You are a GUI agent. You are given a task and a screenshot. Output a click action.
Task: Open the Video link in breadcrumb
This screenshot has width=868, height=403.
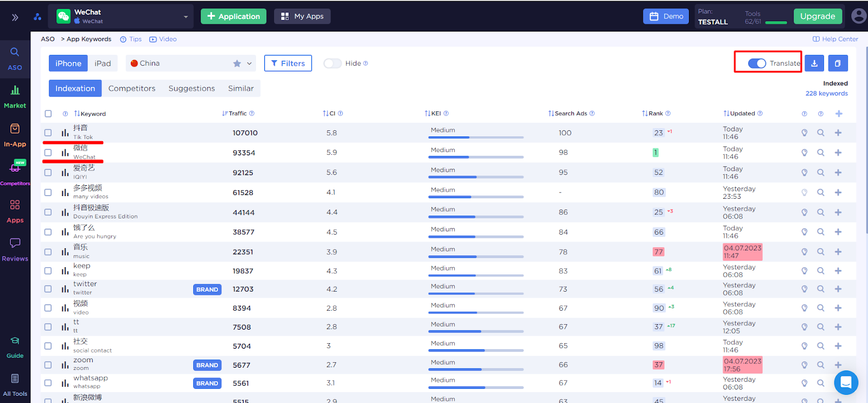coord(163,39)
